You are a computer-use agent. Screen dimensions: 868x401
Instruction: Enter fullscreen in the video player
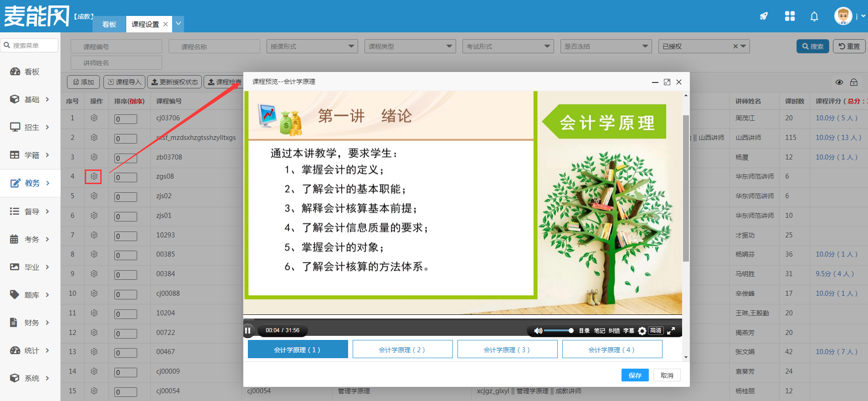[671, 331]
